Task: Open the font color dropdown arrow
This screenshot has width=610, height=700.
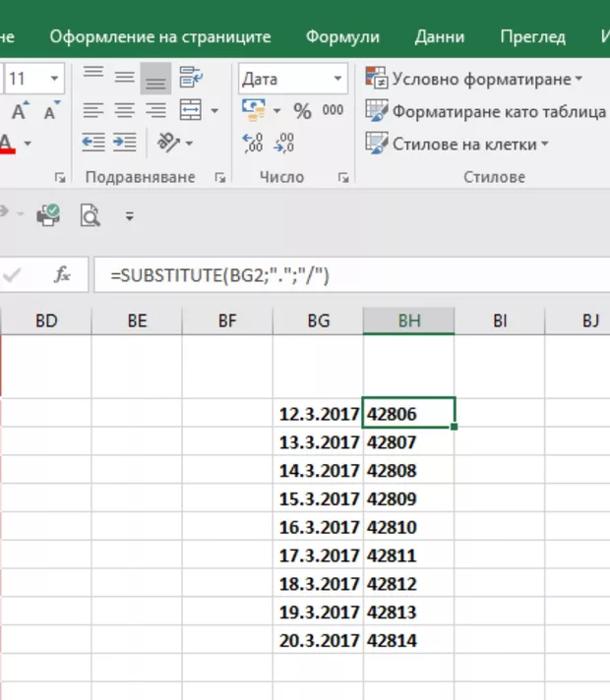Action: coord(28,145)
